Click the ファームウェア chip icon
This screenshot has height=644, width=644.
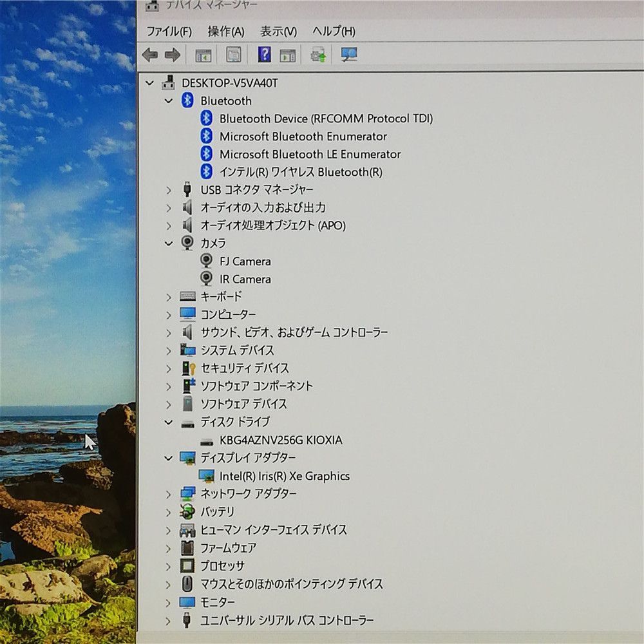(187, 547)
